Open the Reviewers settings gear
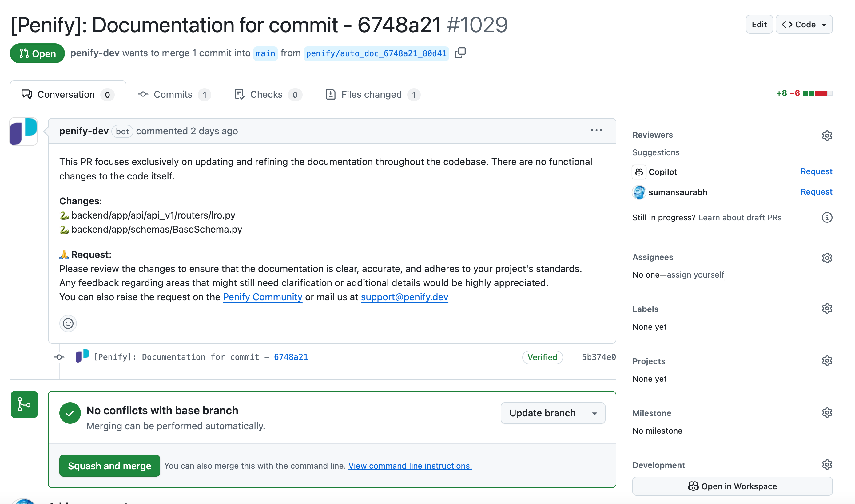 (827, 136)
